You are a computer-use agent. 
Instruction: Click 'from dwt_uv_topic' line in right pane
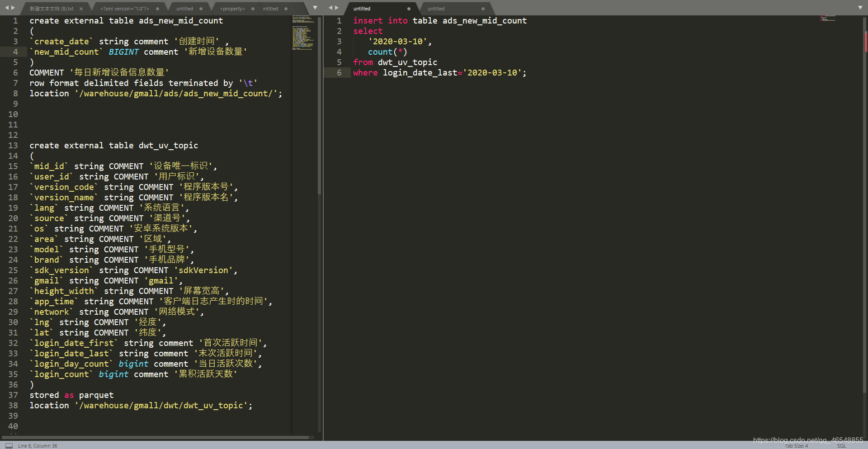click(395, 62)
